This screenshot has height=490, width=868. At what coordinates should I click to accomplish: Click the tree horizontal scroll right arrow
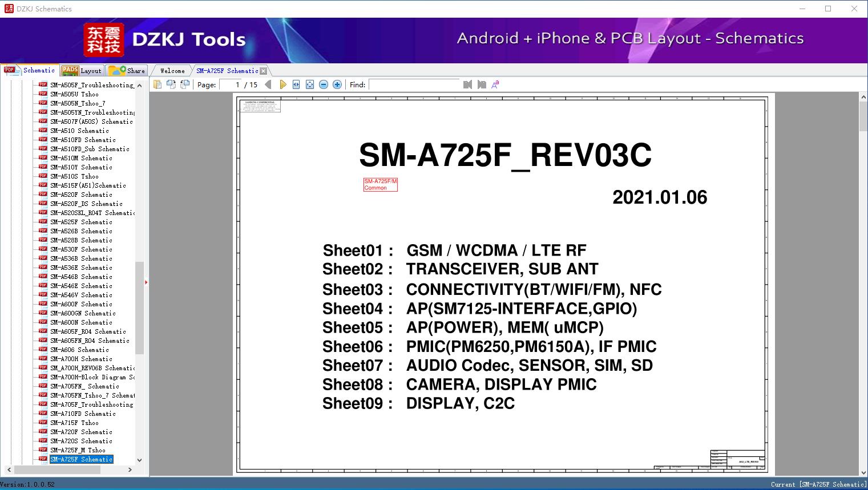click(x=130, y=469)
